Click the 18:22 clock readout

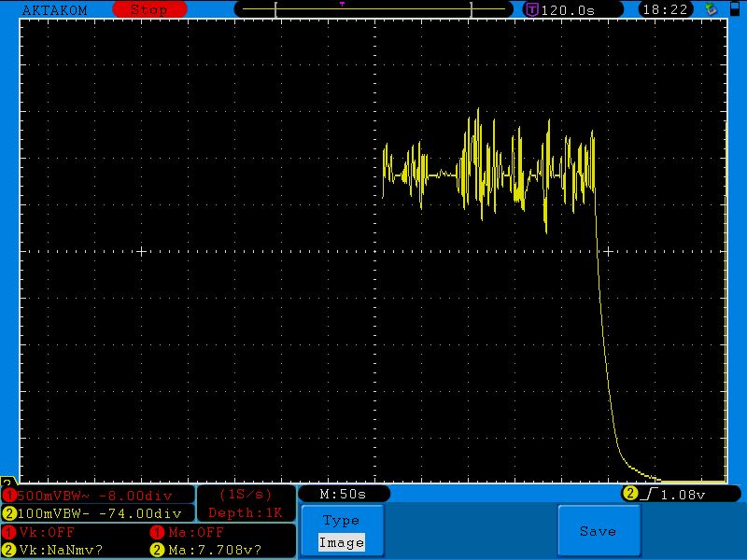665,9
